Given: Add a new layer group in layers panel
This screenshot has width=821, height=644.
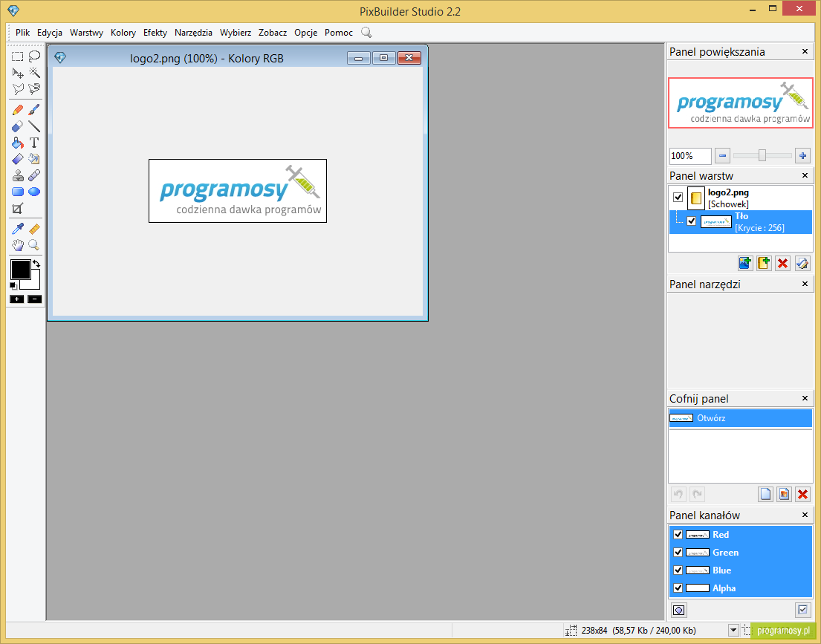Looking at the screenshot, I should tap(764, 263).
